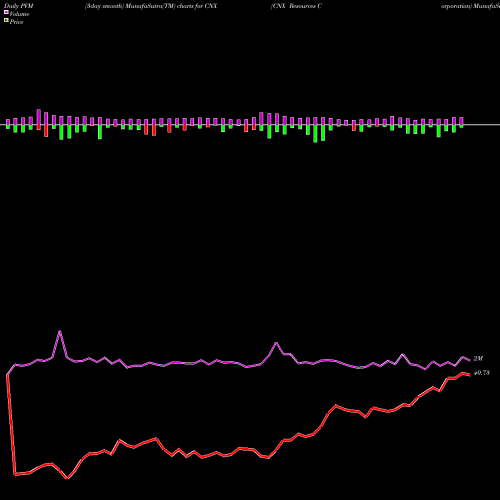Select the 'Volume' legend label
Screen dimensions: 500x500
19,14
